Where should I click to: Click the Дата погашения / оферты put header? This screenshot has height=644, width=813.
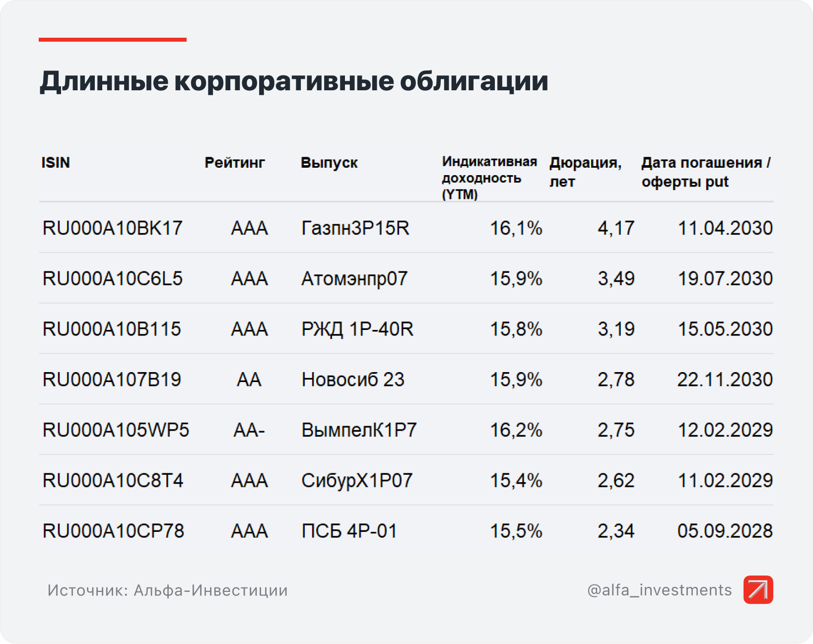click(705, 172)
